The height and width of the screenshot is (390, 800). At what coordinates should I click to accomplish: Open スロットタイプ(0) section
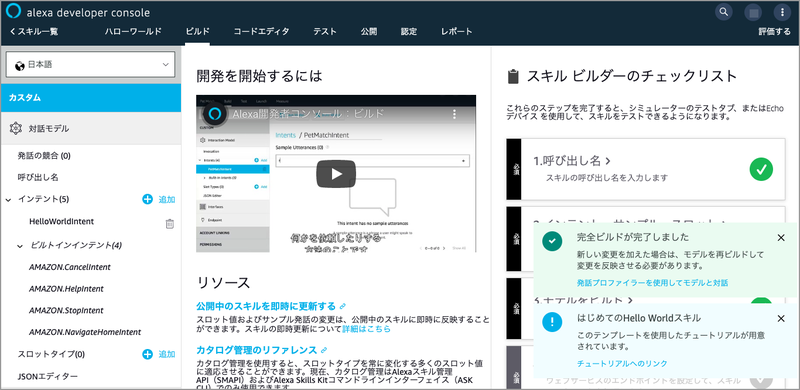pos(51,354)
